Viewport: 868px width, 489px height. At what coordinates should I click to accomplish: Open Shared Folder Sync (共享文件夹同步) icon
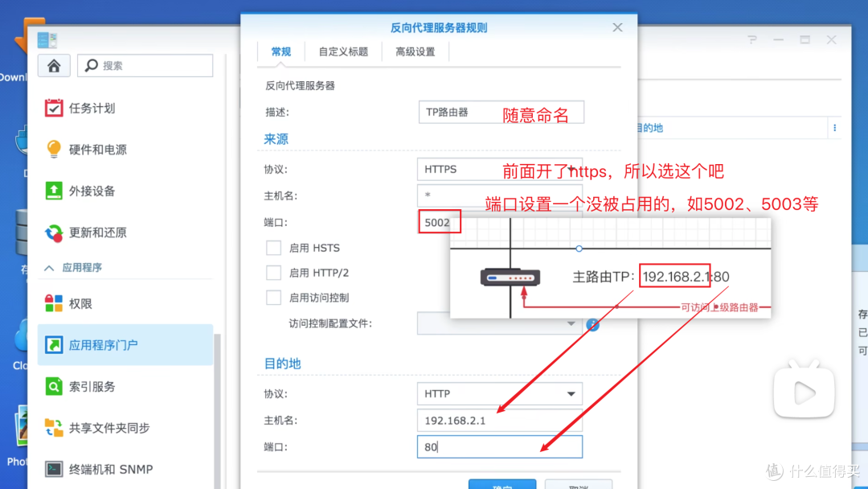coord(54,428)
